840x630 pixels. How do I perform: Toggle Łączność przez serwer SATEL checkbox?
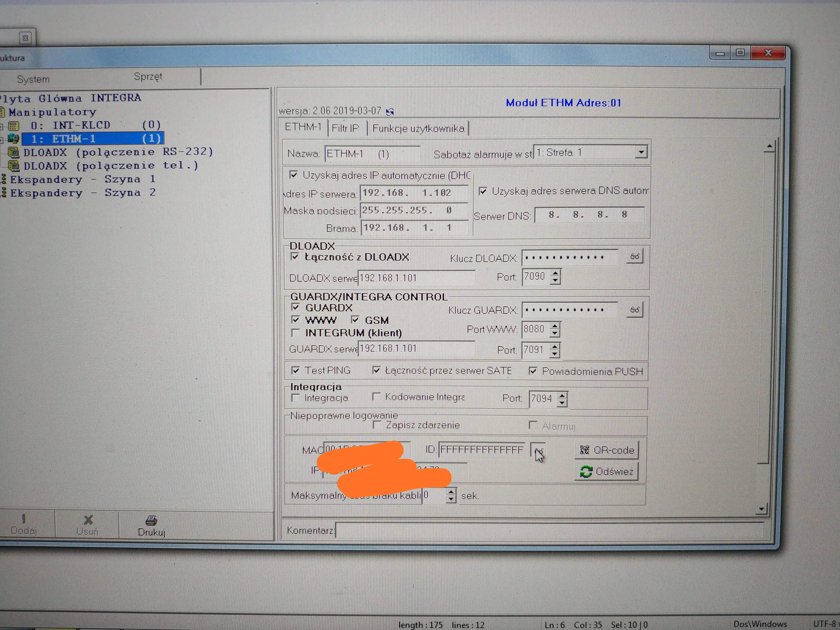point(376,370)
